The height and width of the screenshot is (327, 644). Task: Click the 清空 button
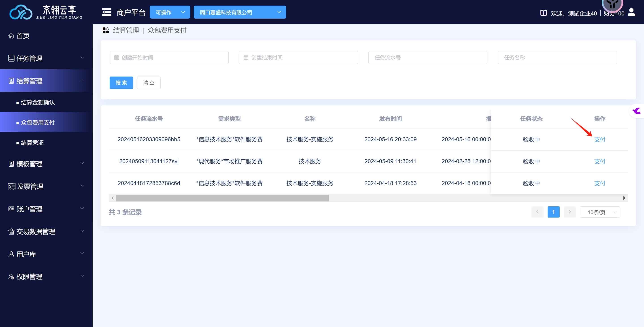(149, 83)
